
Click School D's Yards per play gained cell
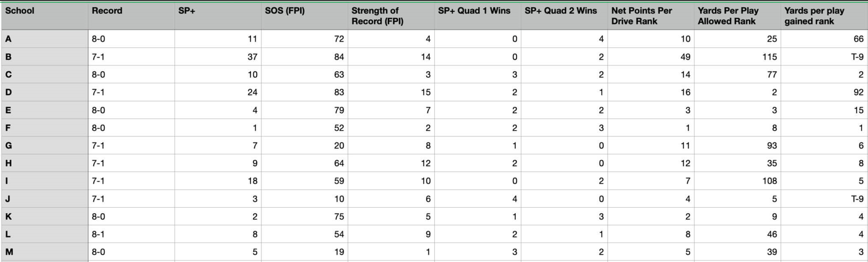[x=824, y=92]
